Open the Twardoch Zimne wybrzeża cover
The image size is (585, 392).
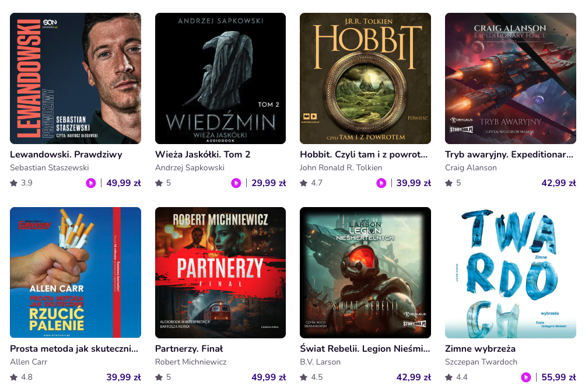coord(510,272)
